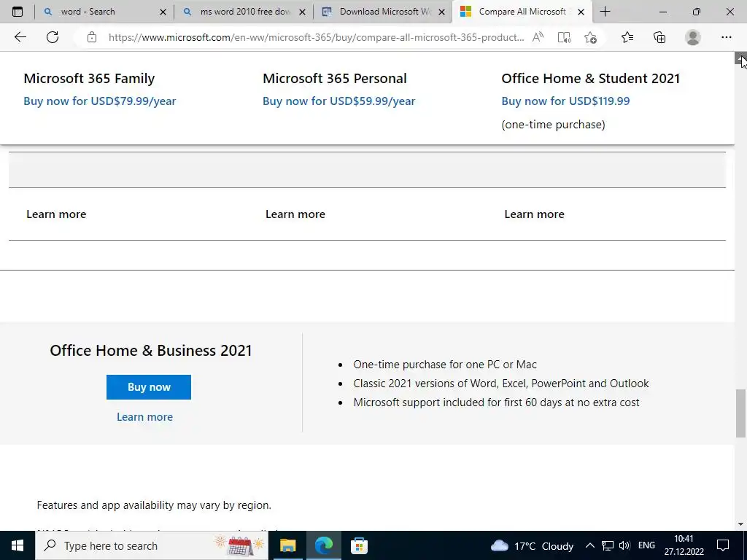Viewport: 747px width, 560px height.
Task: Go back with the browser back arrow
Action: coord(20,37)
